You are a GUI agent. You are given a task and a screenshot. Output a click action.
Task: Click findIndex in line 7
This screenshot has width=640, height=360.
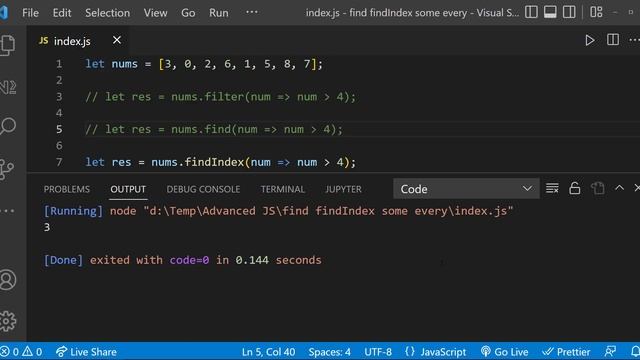point(214,162)
